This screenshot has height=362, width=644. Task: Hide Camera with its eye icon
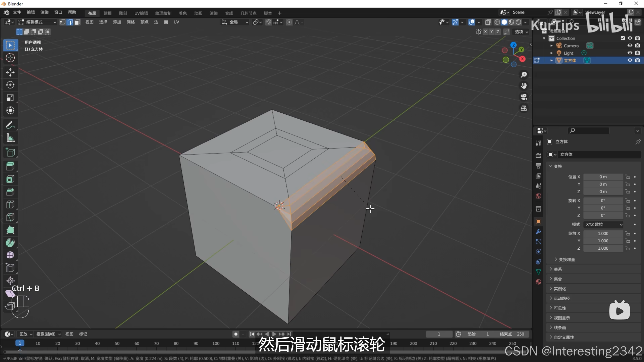(x=630, y=46)
